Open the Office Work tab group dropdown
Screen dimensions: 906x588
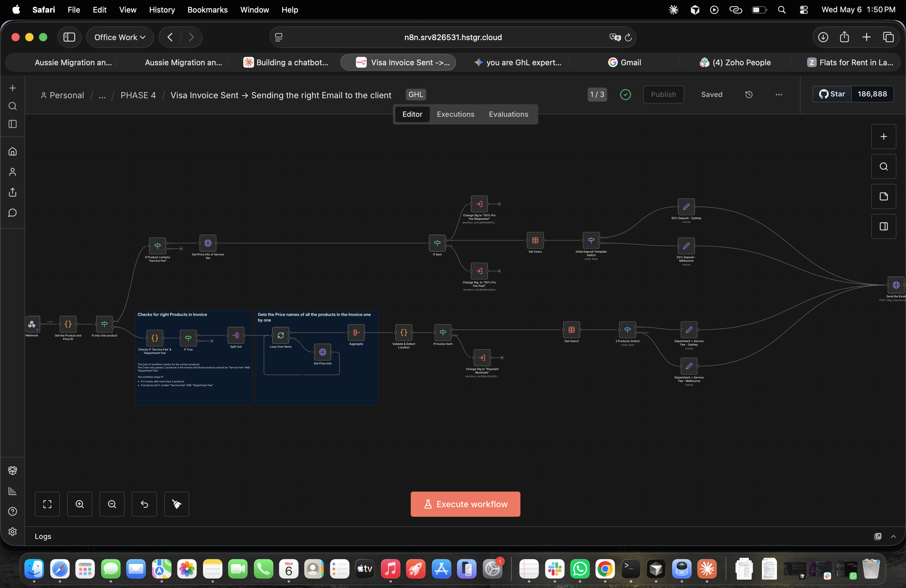tap(120, 37)
